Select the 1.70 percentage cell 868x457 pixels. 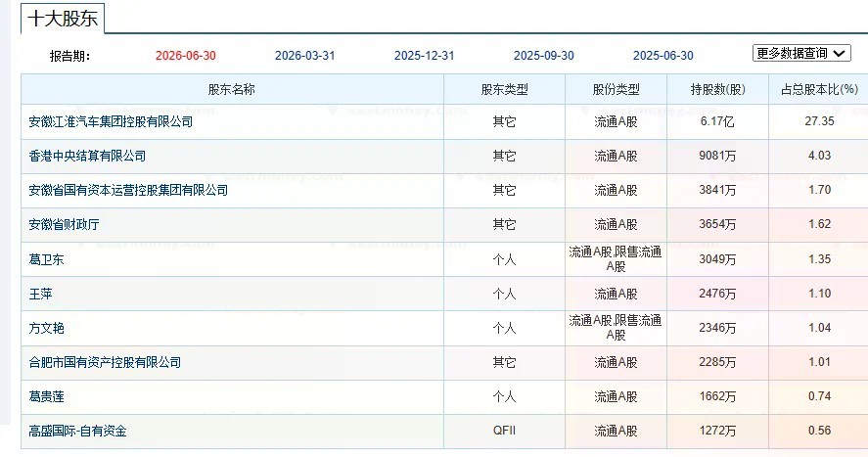point(819,190)
